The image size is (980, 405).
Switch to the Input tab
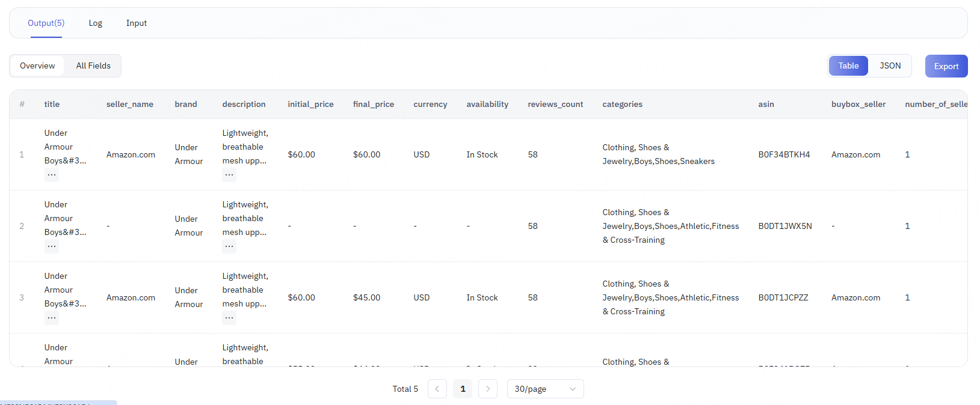[x=137, y=23]
